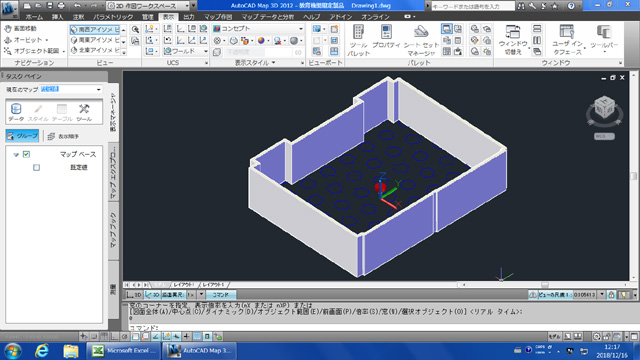Image resolution: width=640 pixels, height=360 pixels.
Task: Open the マップ作図 ribbon tab
Action: coord(218,17)
